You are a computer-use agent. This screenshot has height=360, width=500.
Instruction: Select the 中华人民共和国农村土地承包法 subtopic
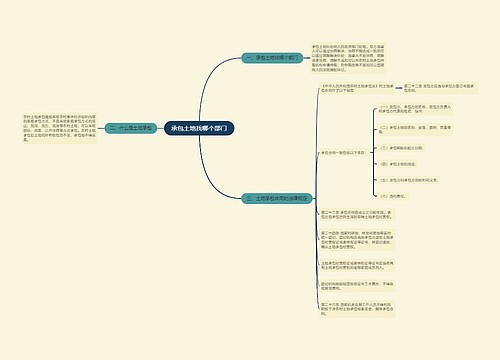357,88
